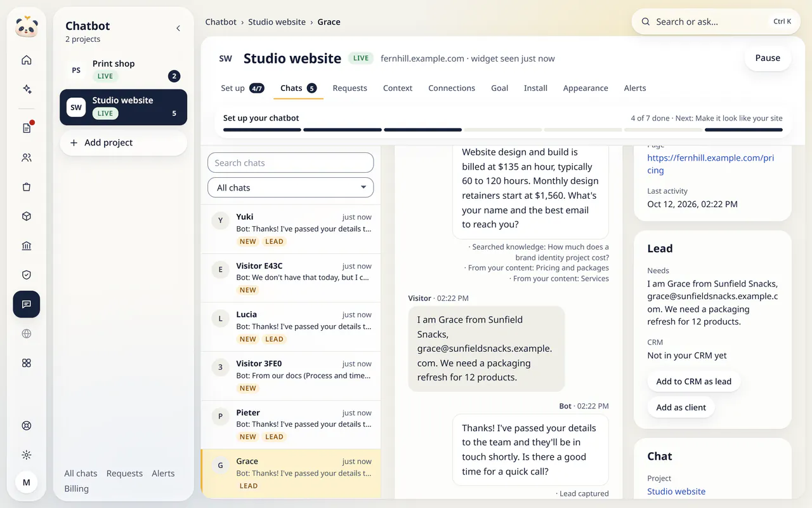Switch to the Set up tab
Screen dimensions: 812x508
(x=242, y=88)
